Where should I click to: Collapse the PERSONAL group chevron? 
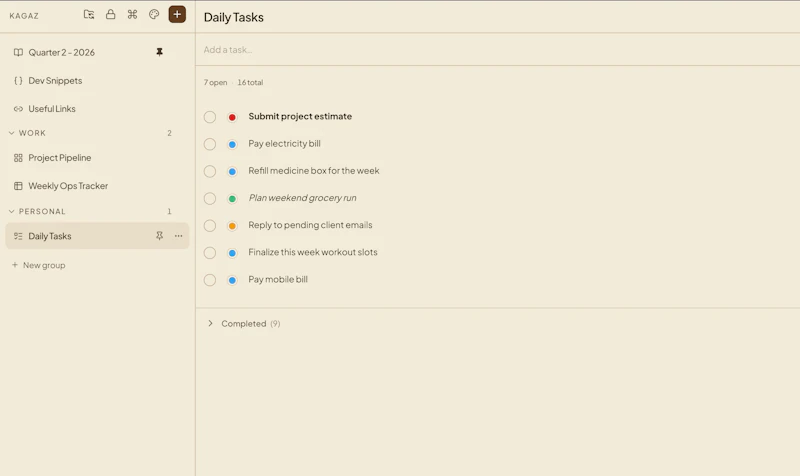tap(11, 211)
